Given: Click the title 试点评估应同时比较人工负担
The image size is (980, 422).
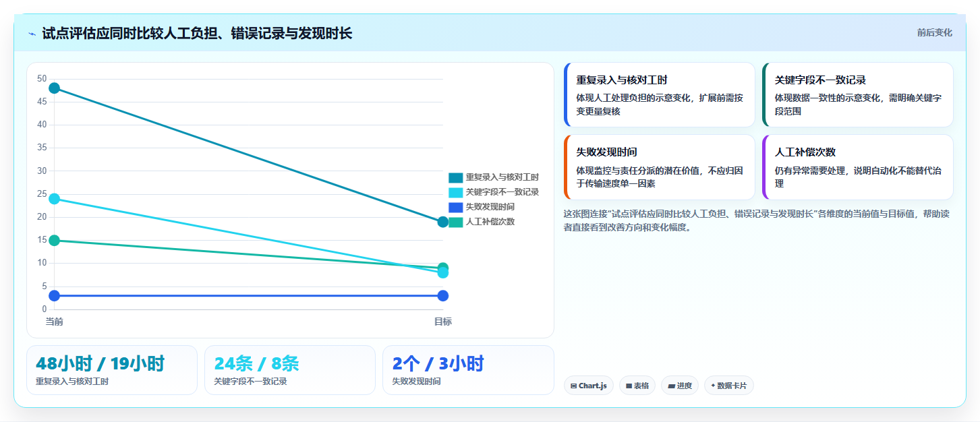Looking at the screenshot, I should coord(197,34).
